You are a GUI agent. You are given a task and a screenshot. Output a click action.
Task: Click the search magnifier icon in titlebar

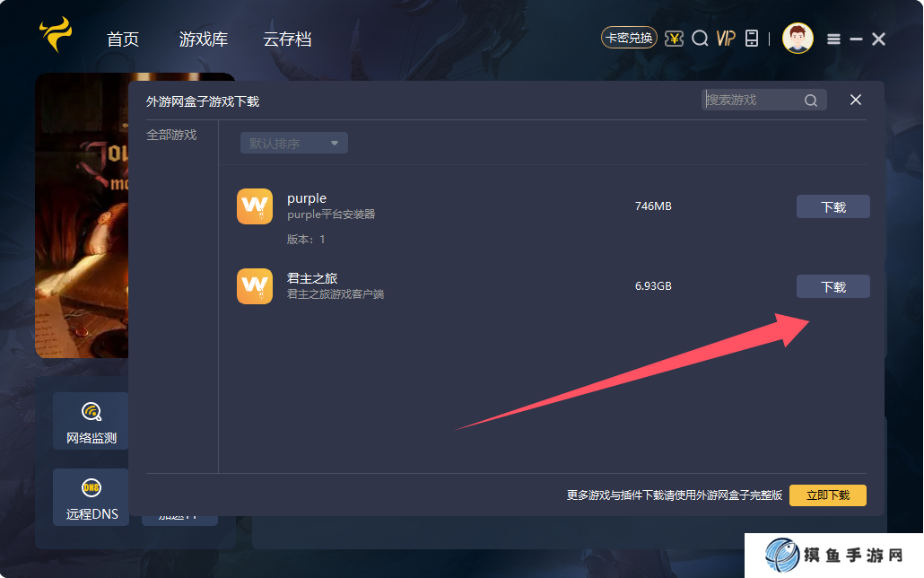click(700, 39)
